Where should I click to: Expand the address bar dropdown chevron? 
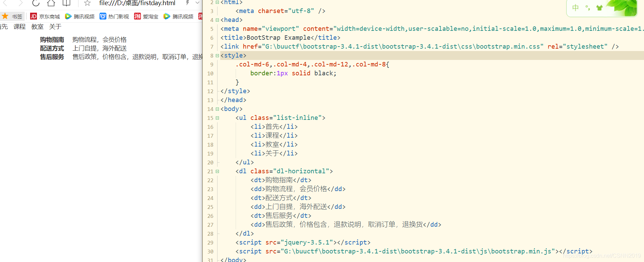click(197, 3)
